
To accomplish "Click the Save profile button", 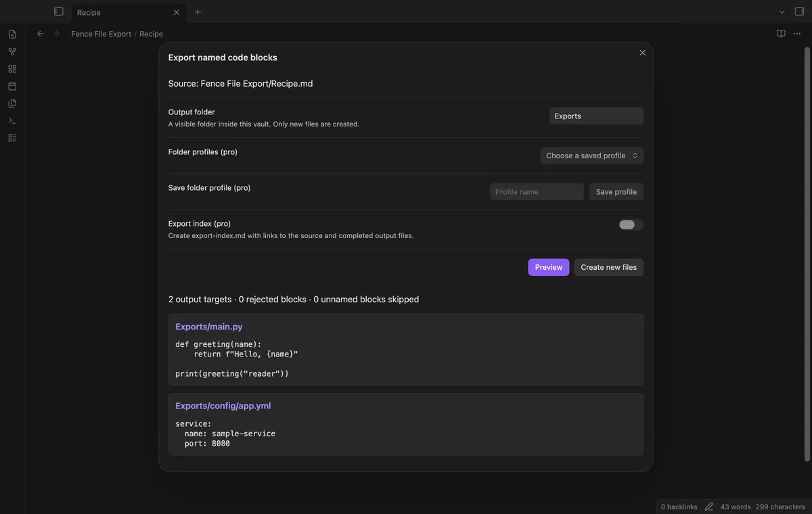I will [x=616, y=191].
